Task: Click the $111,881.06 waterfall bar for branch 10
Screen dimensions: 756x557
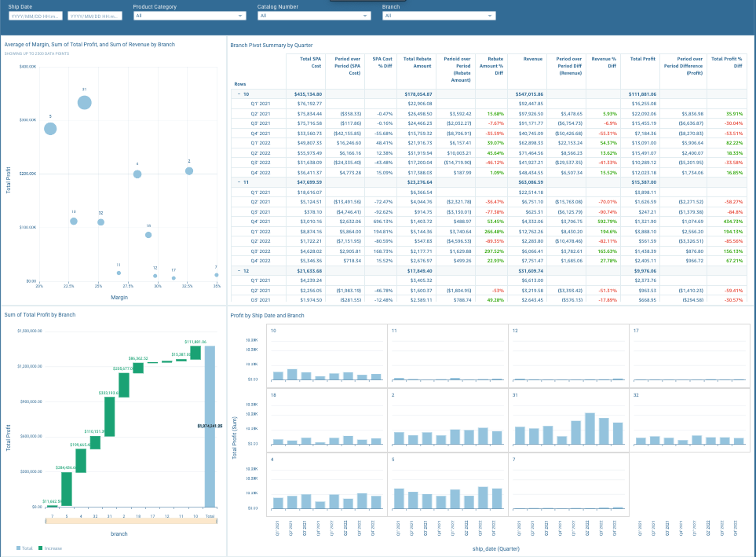Action: pos(195,353)
